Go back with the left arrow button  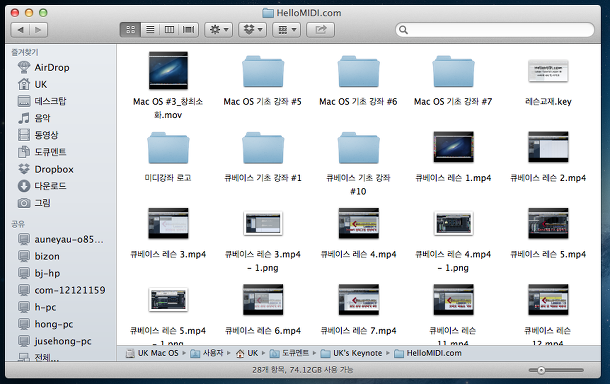pyautogui.click(x=21, y=30)
